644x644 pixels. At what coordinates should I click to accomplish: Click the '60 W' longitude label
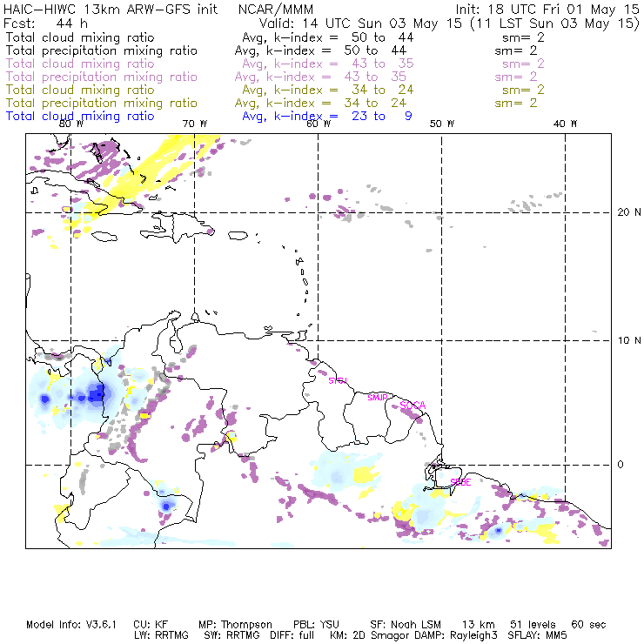point(319,124)
